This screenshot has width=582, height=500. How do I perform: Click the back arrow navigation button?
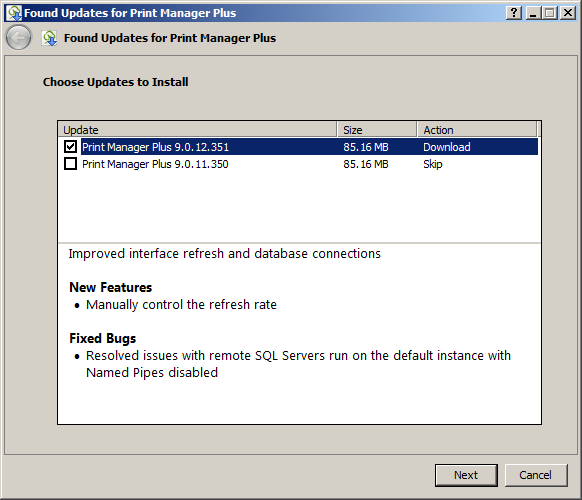tap(18, 37)
